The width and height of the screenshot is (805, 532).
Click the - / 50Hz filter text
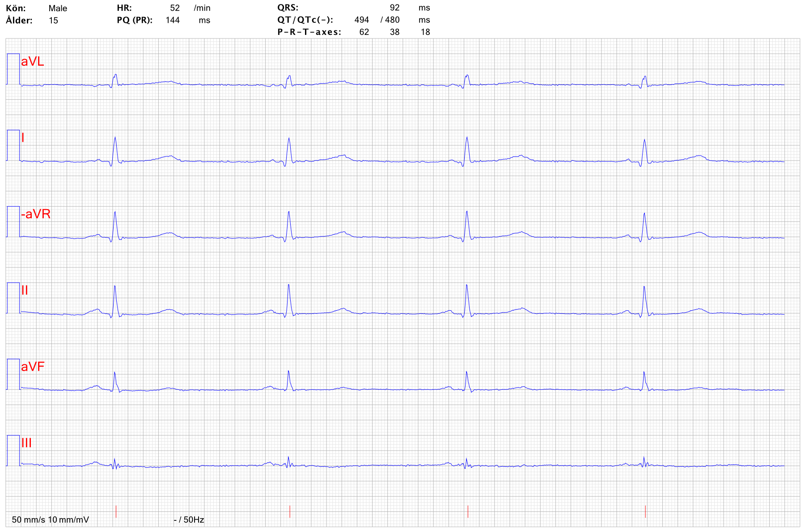click(x=189, y=519)
